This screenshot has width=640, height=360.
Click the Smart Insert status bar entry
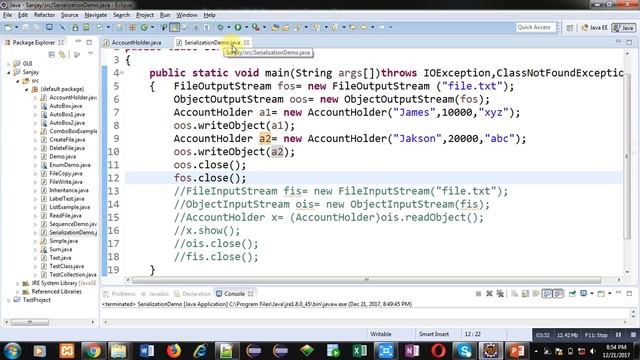(x=433, y=334)
